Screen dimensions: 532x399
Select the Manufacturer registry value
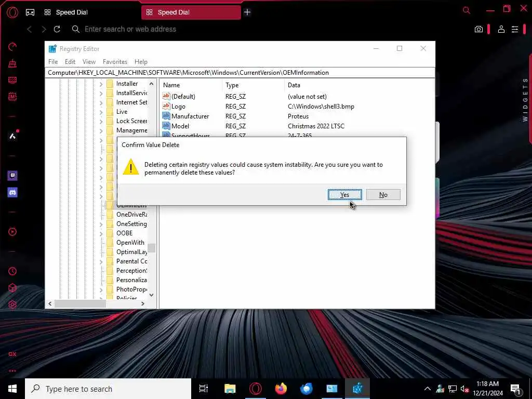pos(190,116)
